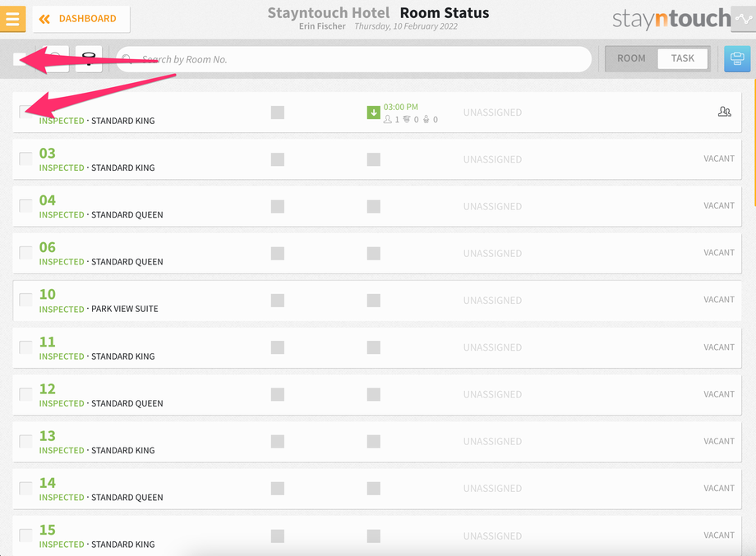The image size is (756, 556).
Task: Check the box for room 04
Action: click(x=25, y=206)
